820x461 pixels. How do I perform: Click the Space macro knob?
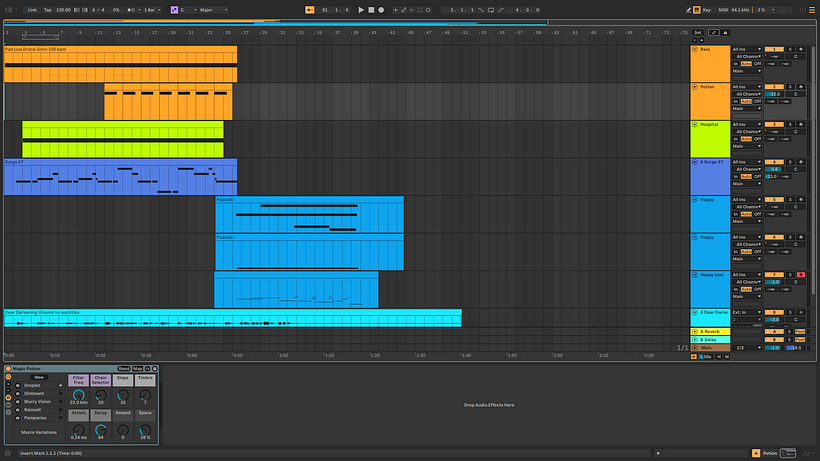(x=145, y=430)
